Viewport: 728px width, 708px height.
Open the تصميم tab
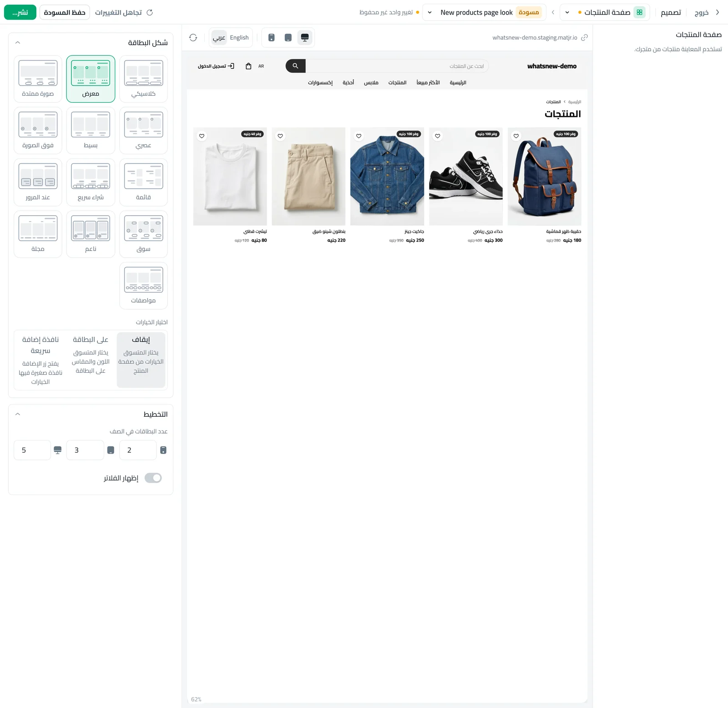[671, 12]
